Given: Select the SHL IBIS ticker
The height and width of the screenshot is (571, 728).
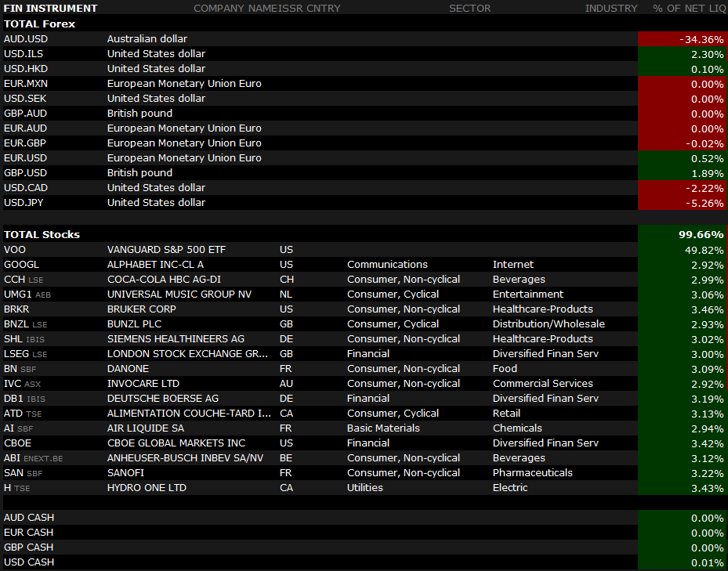Looking at the screenshot, I should point(24,339).
